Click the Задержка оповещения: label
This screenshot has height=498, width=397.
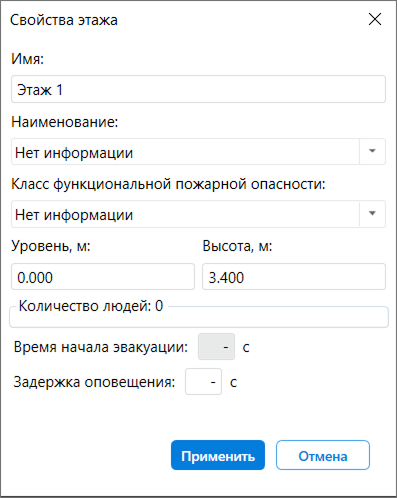click(x=94, y=382)
